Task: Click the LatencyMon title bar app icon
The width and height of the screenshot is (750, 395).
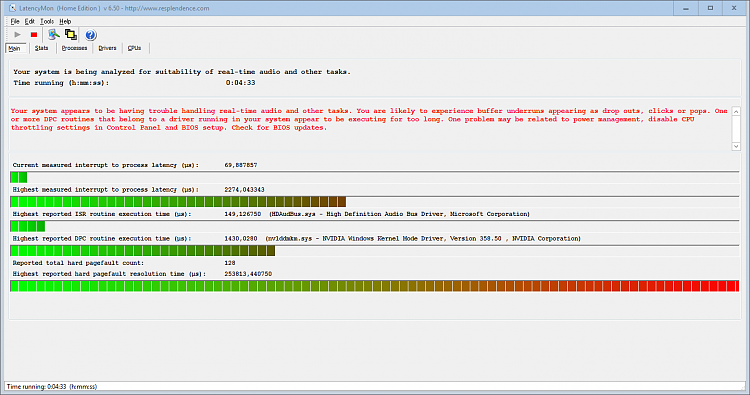Action: click(12, 8)
